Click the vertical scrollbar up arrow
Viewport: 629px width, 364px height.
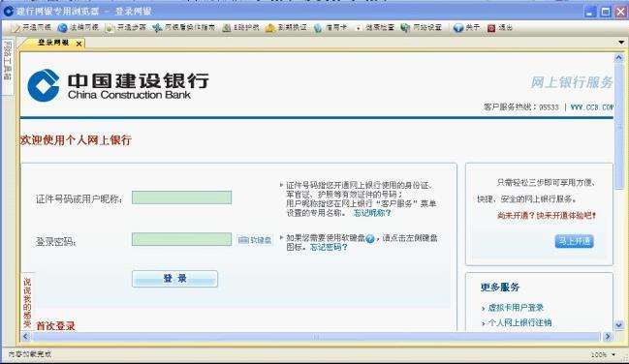click(x=619, y=58)
